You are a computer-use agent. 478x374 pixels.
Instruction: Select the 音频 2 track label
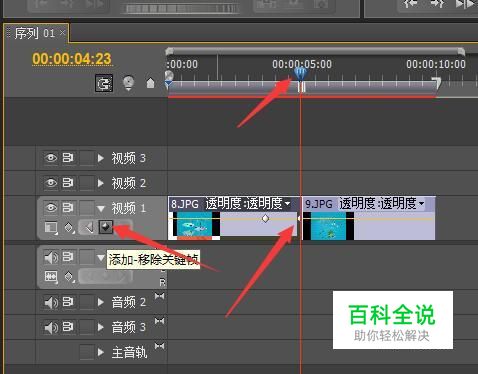[129, 303]
